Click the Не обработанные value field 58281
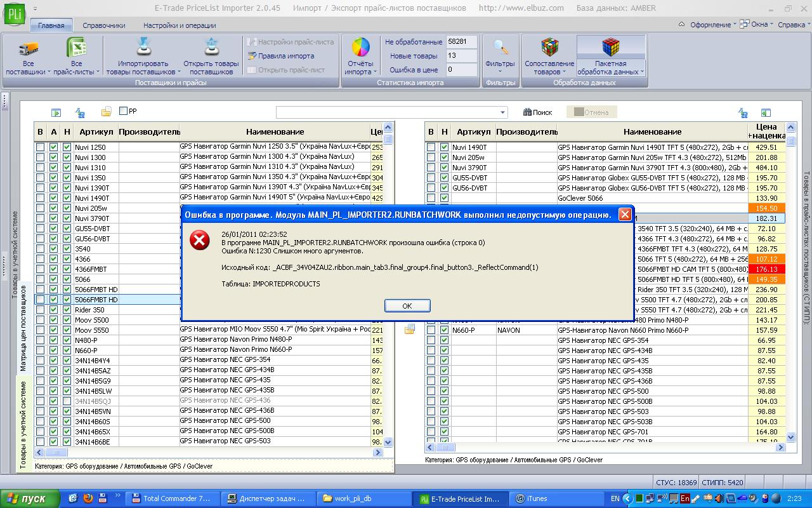 coord(461,42)
